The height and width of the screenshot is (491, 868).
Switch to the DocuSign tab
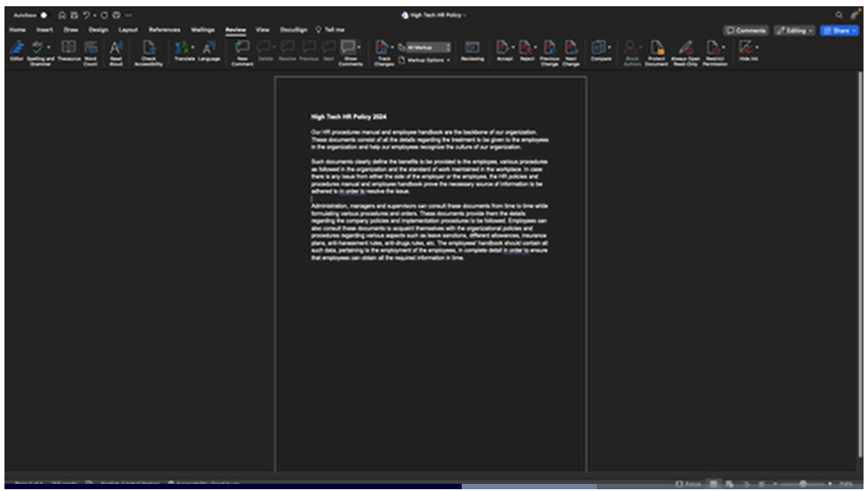294,30
